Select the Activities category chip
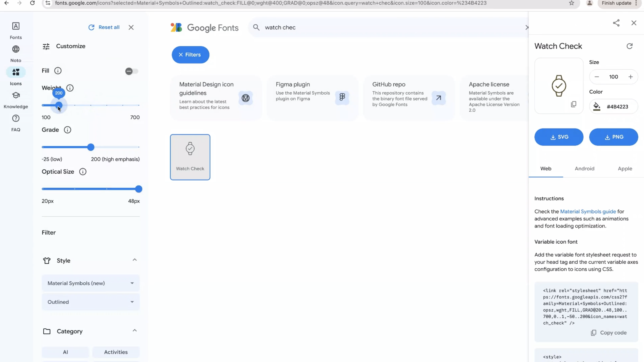 coord(116,352)
